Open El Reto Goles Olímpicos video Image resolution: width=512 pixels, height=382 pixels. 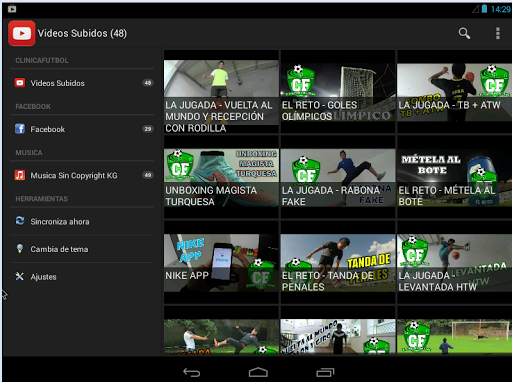tap(338, 92)
